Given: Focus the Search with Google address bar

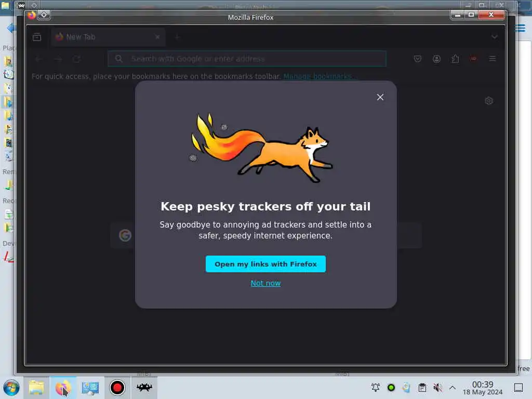Looking at the screenshot, I should [247, 59].
